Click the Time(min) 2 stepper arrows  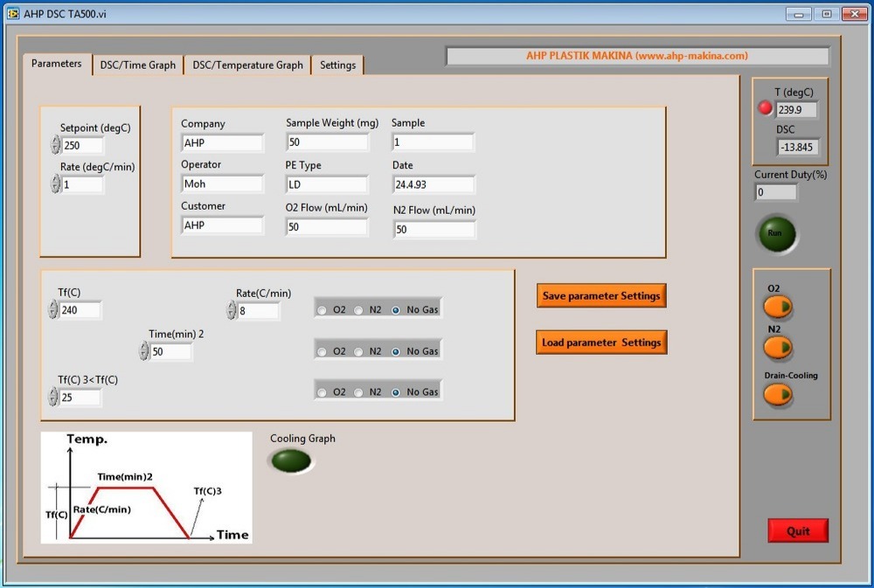click(x=144, y=351)
